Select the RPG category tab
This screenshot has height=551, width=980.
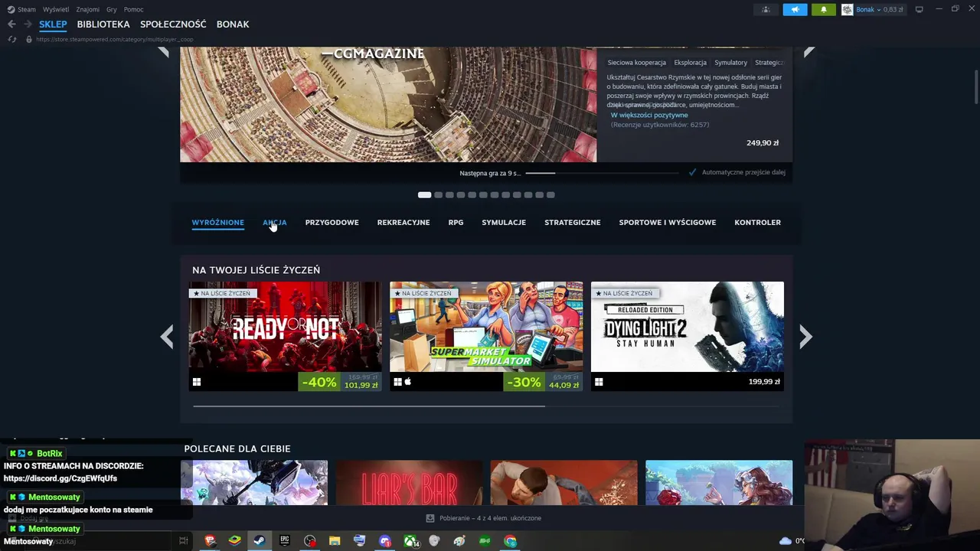pos(456,223)
